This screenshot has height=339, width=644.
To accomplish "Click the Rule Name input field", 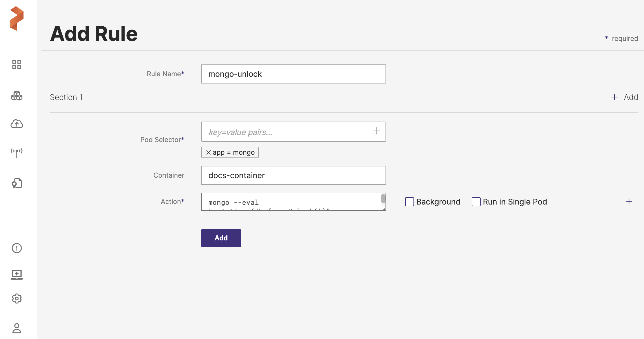I will point(293,74).
